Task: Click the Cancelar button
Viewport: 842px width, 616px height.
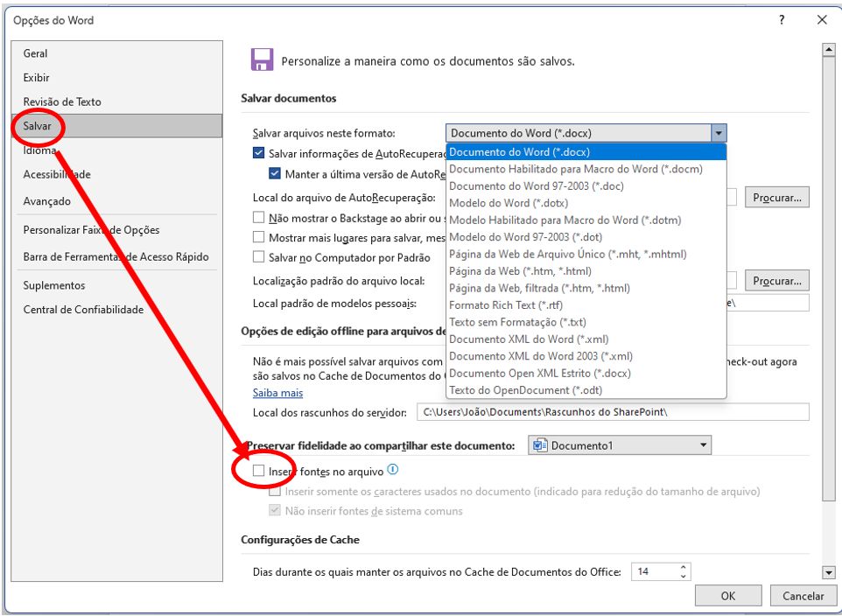Action: click(x=803, y=596)
